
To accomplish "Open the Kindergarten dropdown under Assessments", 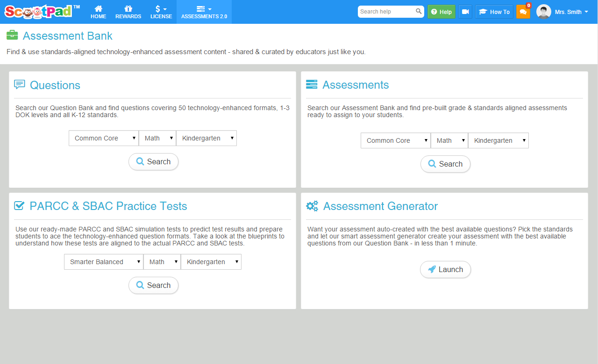I will coord(498,140).
